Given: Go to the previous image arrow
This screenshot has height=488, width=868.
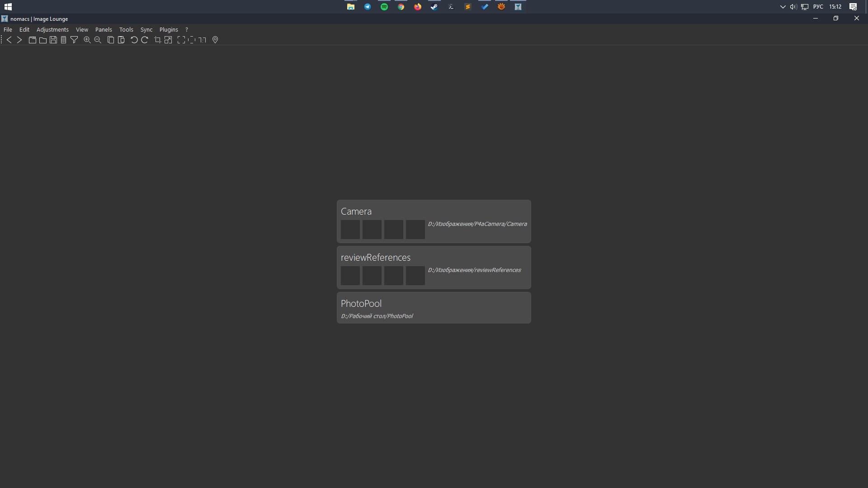Looking at the screenshot, I should [x=9, y=40].
